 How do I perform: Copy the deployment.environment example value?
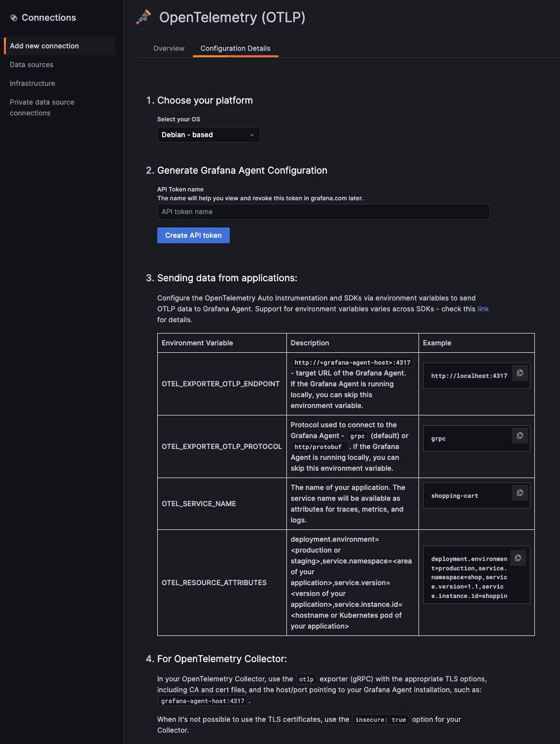(x=518, y=558)
